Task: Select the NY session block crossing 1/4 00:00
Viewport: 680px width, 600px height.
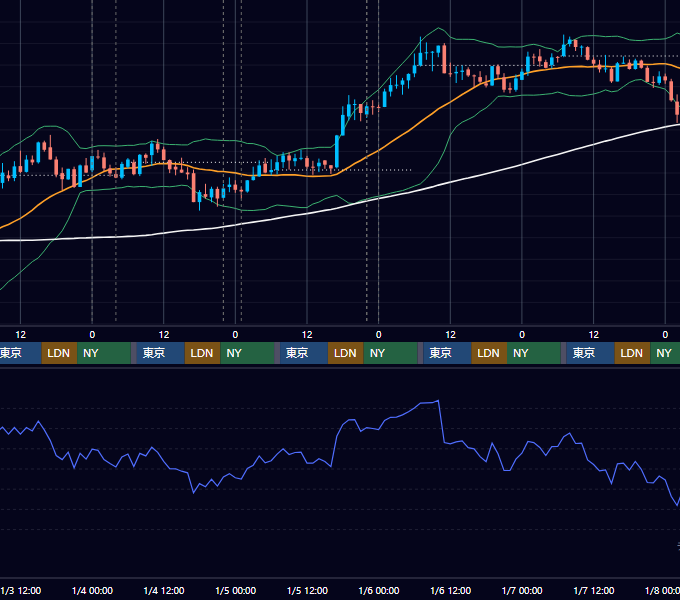Action: (104, 353)
